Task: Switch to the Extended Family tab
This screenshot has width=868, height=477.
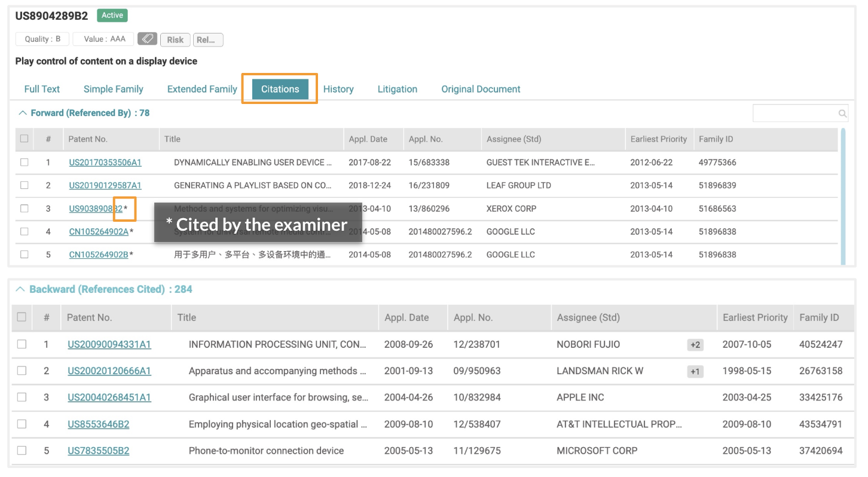Action: (202, 89)
